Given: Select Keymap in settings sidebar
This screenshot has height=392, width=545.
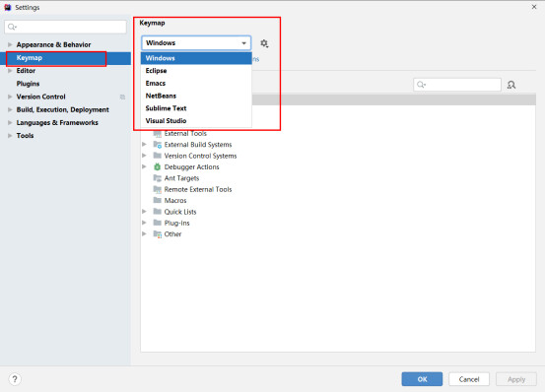Looking at the screenshot, I should pyautogui.click(x=65, y=58).
